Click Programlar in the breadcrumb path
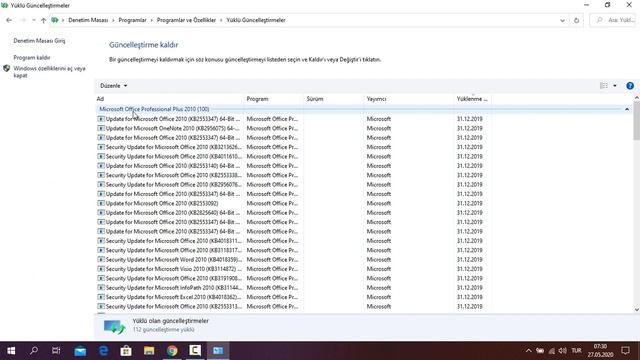This screenshot has height=360, width=640. (132, 20)
